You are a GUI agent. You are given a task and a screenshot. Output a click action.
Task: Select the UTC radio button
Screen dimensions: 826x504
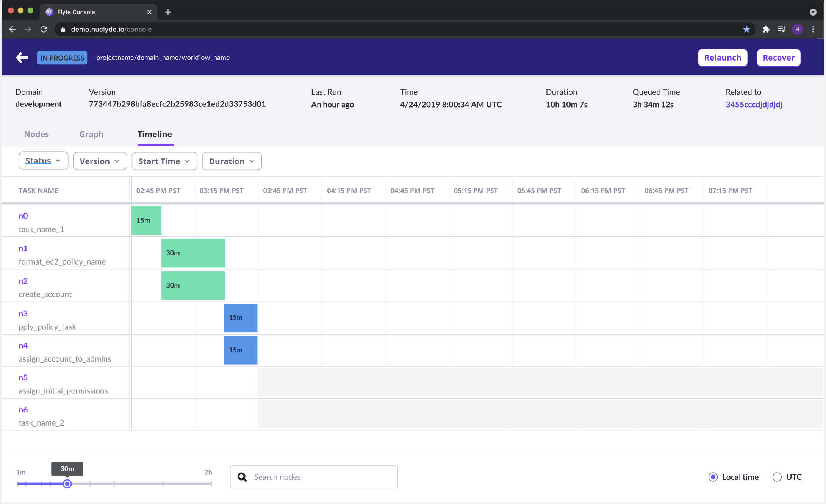pyautogui.click(x=777, y=477)
